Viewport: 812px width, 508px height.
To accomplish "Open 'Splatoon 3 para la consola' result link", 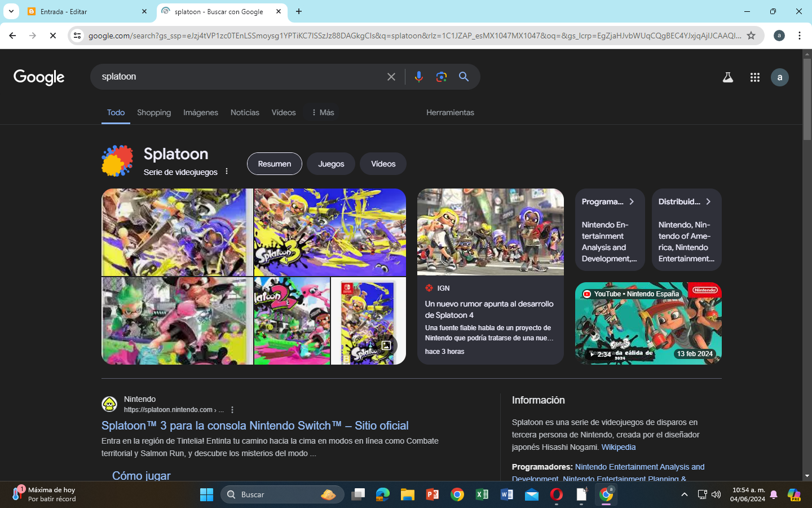I will (x=255, y=426).
